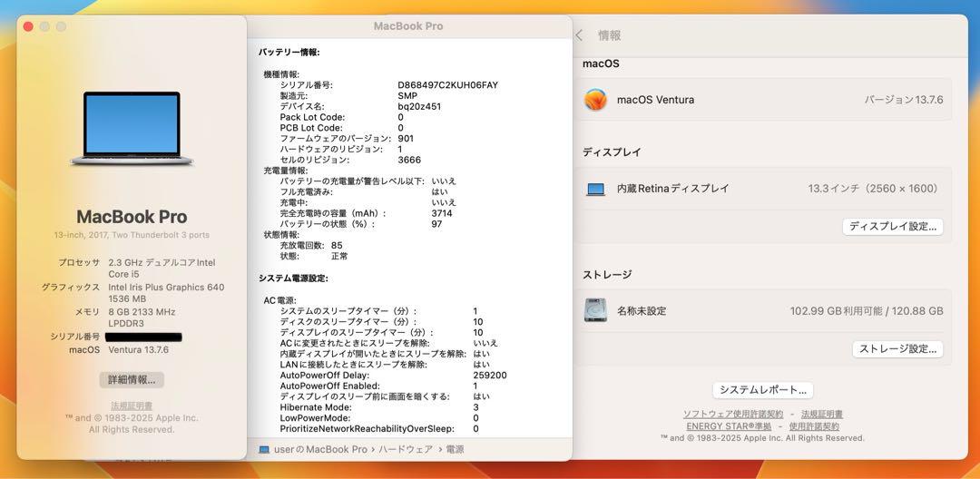The width and height of the screenshot is (980, 479).
Task: Select ハードウェア in path bar
Action: 405,450
